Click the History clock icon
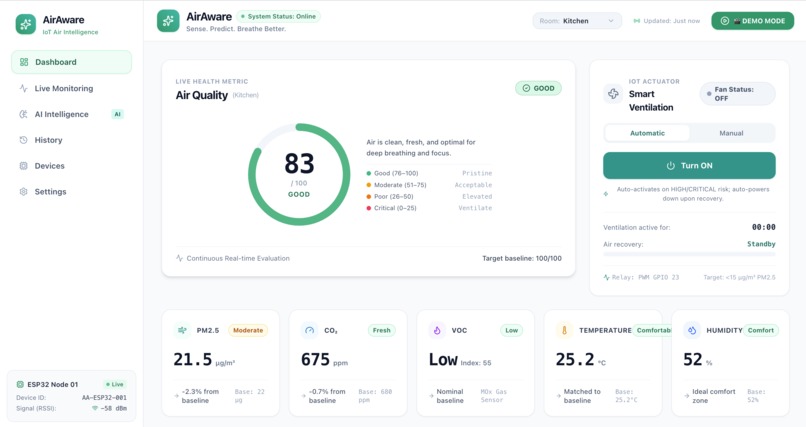Viewport: 806px width, 427px height. (x=23, y=140)
